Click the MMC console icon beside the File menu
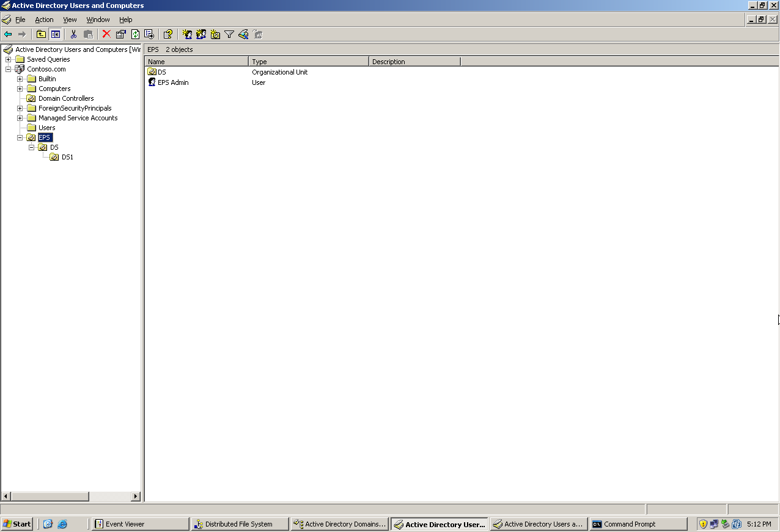Image resolution: width=780 pixels, height=532 pixels. tap(7, 20)
